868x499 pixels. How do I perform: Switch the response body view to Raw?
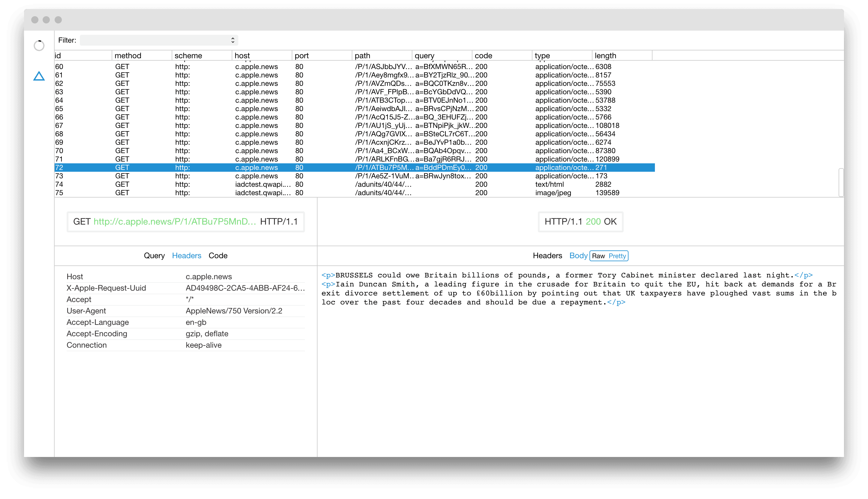(598, 256)
